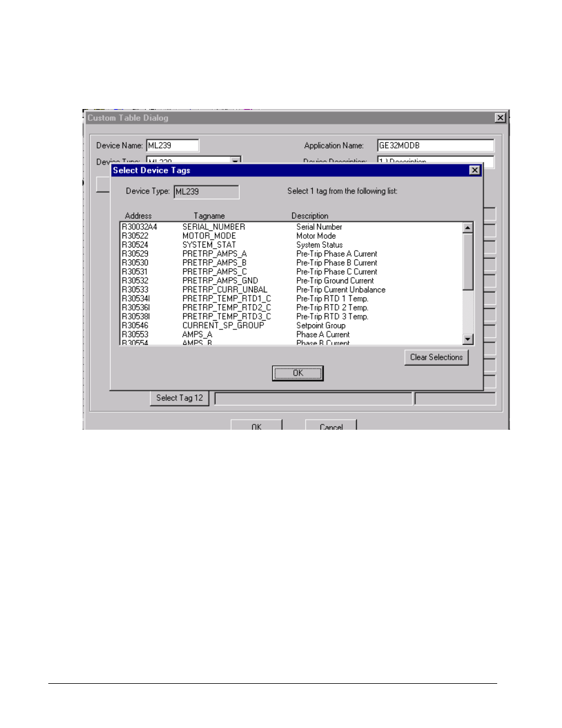Click the Tagname column header

pos(209,216)
